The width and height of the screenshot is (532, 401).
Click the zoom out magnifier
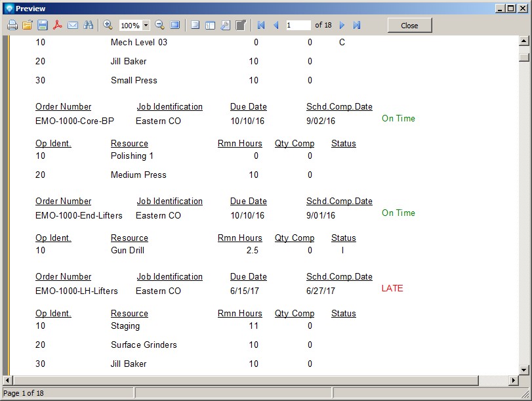click(159, 25)
